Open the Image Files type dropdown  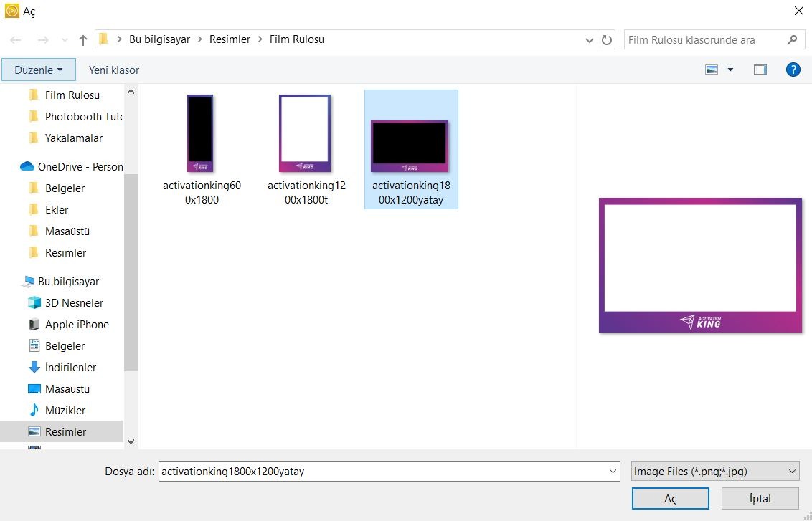click(714, 471)
